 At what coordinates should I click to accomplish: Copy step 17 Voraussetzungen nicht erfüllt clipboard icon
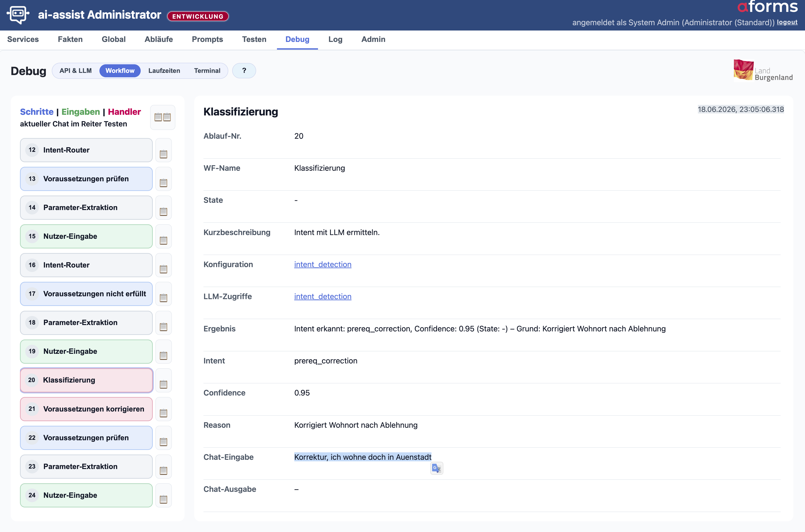coord(164,294)
